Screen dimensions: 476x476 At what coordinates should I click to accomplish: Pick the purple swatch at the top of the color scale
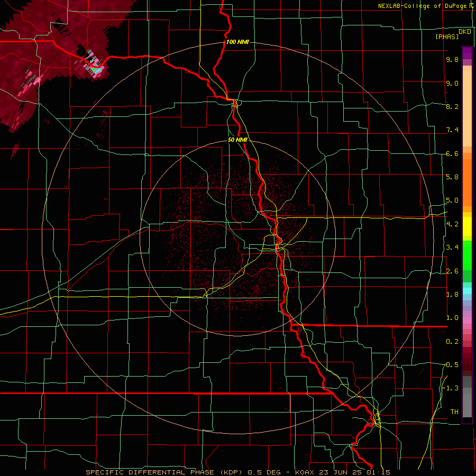click(467, 53)
